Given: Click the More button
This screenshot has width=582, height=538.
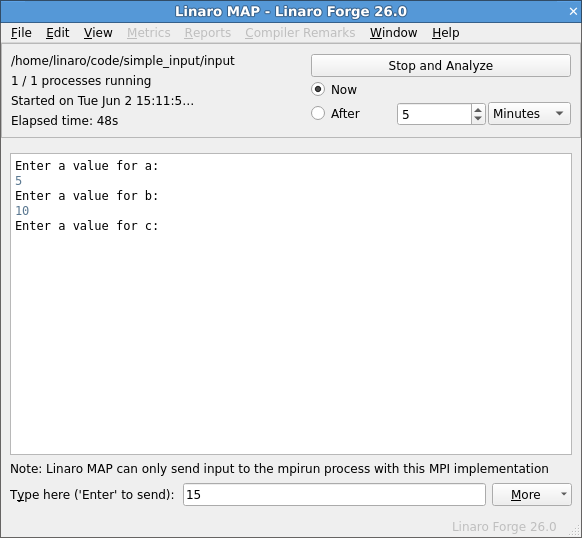Looking at the screenshot, I should (x=525, y=494).
